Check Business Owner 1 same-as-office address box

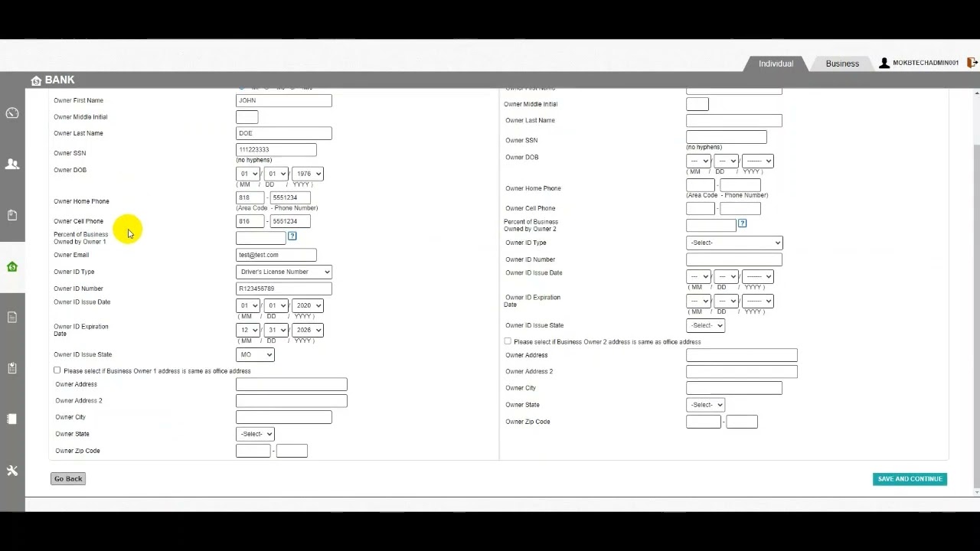[x=57, y=370]
